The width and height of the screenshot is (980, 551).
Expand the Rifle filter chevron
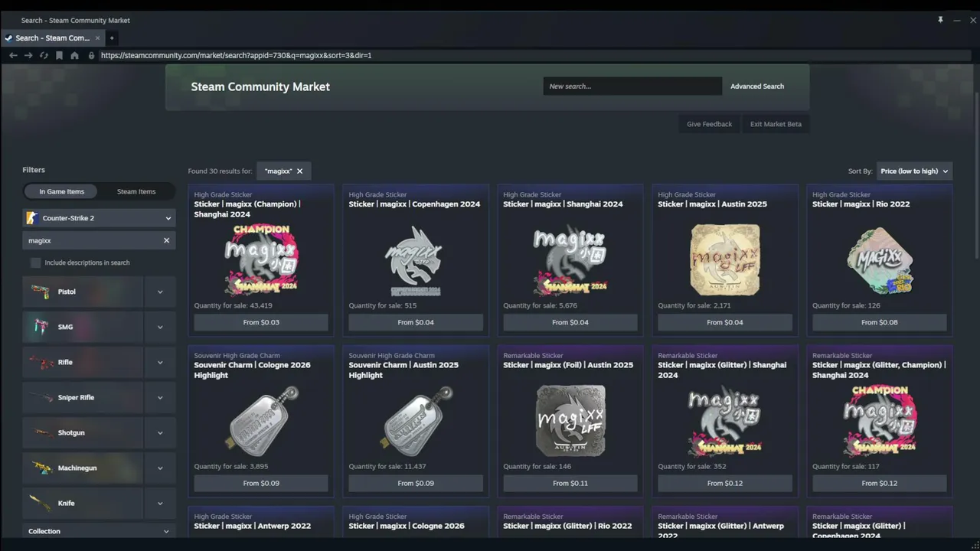tap(160, 362)
